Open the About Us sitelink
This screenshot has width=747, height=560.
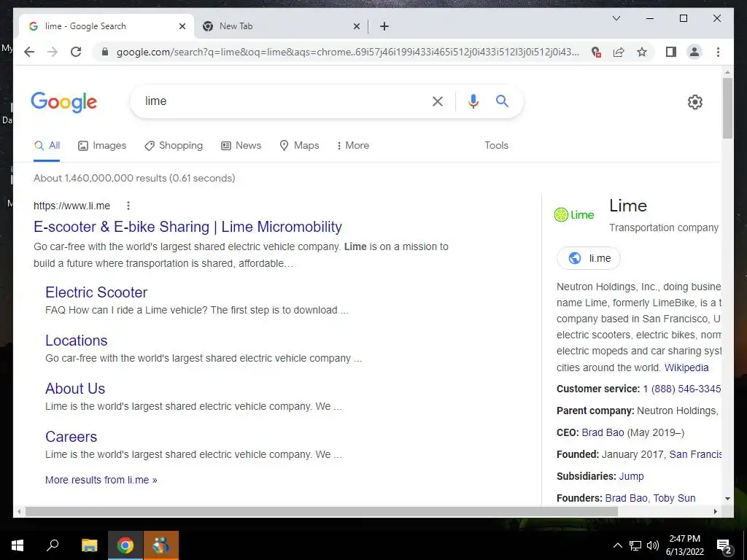pos(75,389)
